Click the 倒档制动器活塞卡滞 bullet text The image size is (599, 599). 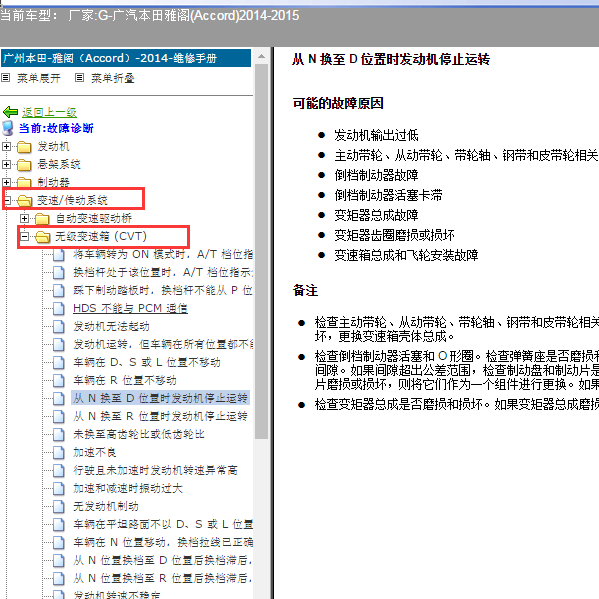coord(388,195)
